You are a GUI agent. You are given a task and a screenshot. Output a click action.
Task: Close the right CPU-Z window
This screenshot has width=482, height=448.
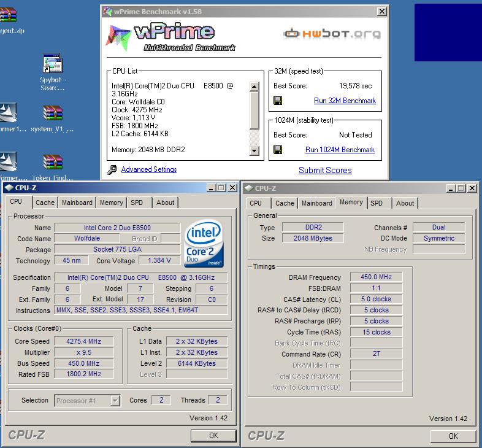coord(472,188)
